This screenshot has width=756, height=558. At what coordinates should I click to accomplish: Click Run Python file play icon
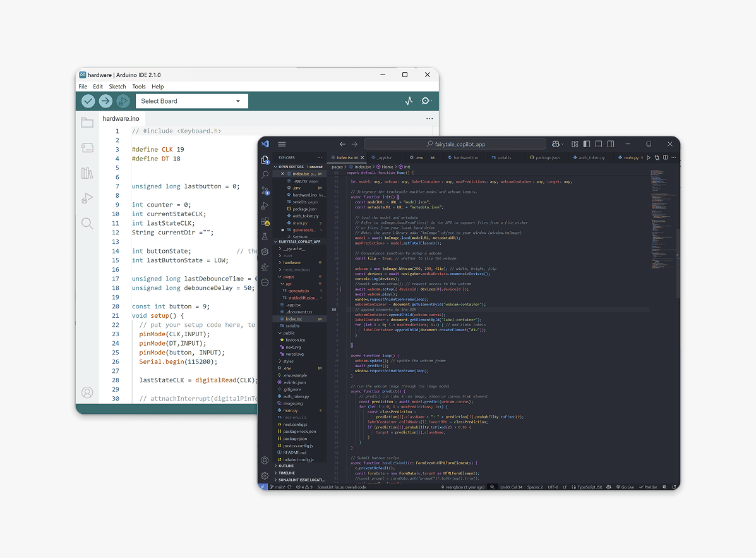[x=649, y=158]
